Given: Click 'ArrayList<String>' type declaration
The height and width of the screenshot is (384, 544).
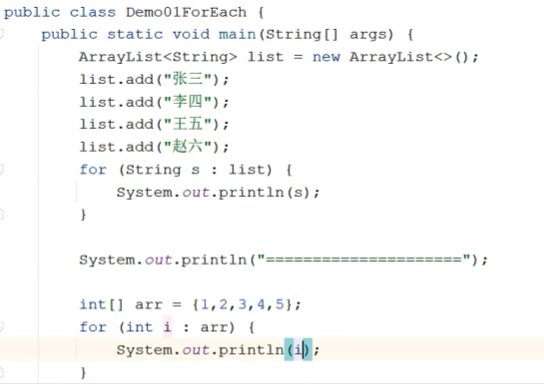Looking at the screenshot, I should click(158, 57).
